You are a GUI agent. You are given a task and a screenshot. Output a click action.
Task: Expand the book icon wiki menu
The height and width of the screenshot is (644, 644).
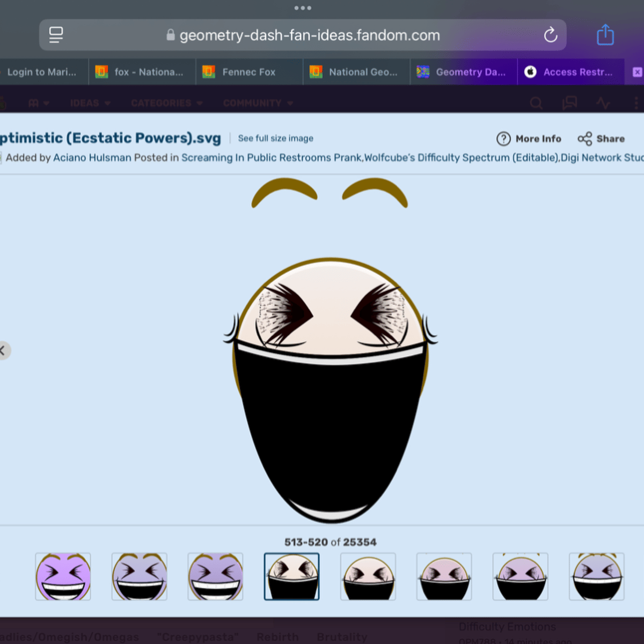pyautogui.click(x=39, y=103)
